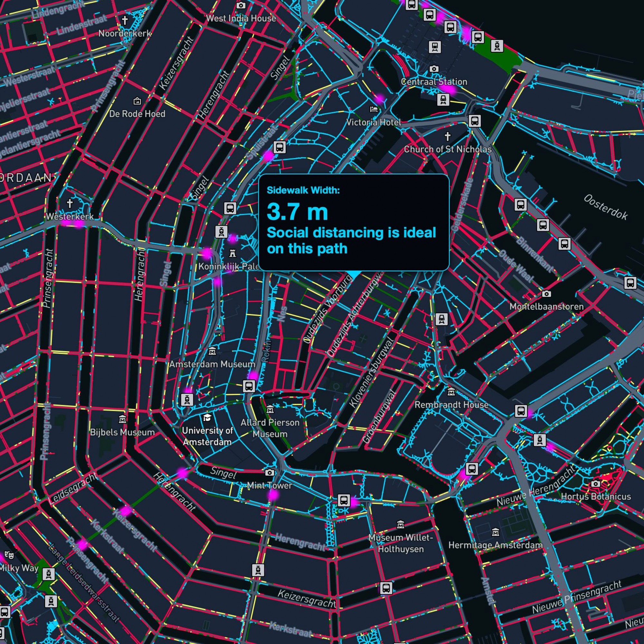Select the magenta hotspot on Spuistraat near bus stop

coord(268,156)
